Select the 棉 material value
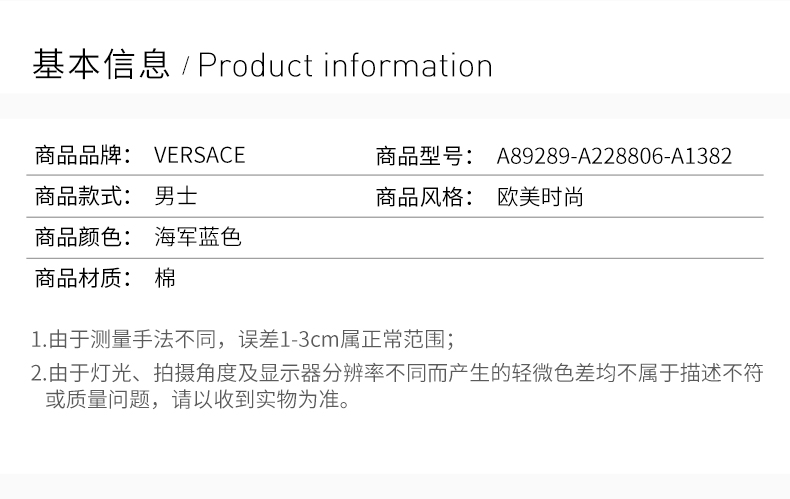This screenshot has height=499, width=790. click(x=166, y=279)
